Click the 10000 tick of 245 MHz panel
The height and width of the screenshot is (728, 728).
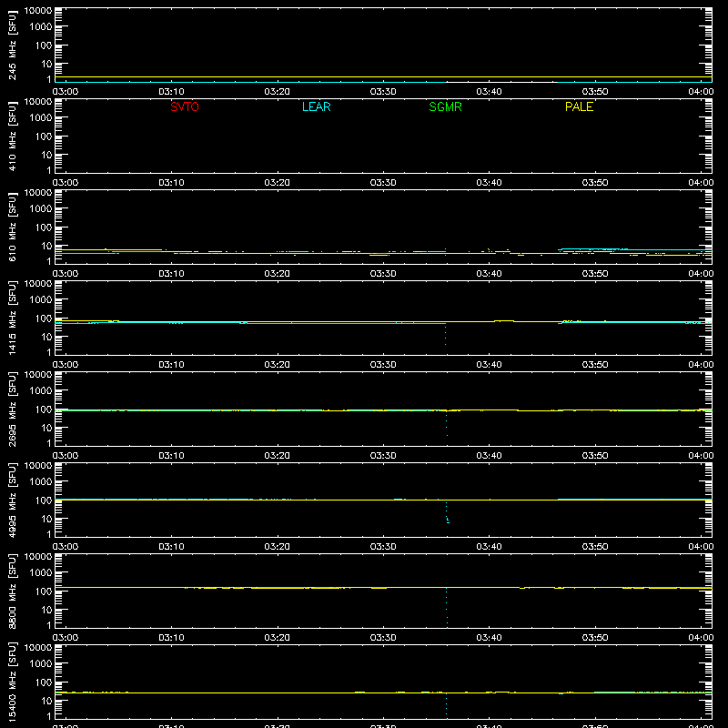point(38,11)
